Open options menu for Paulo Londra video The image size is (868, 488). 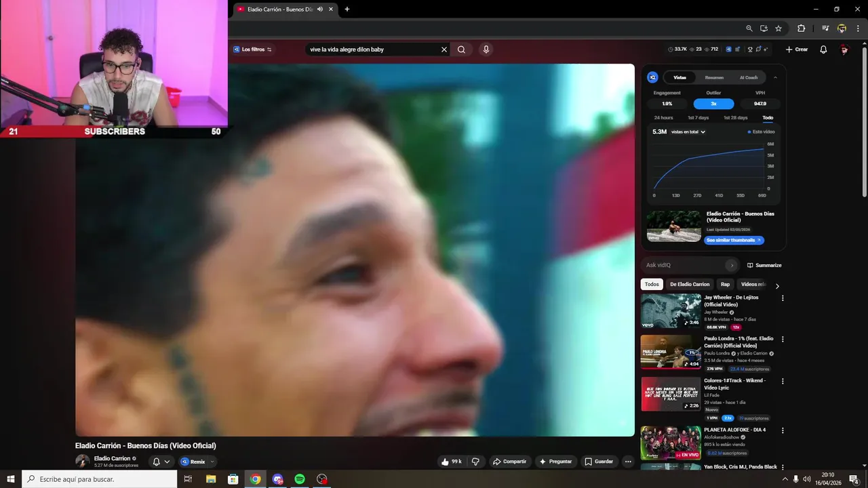783,340
